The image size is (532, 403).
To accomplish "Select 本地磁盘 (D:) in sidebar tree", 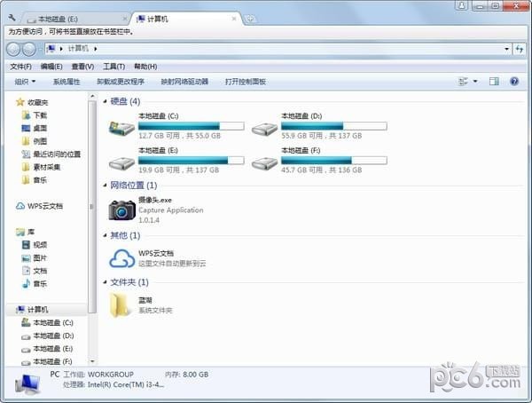I will point(48,336).
